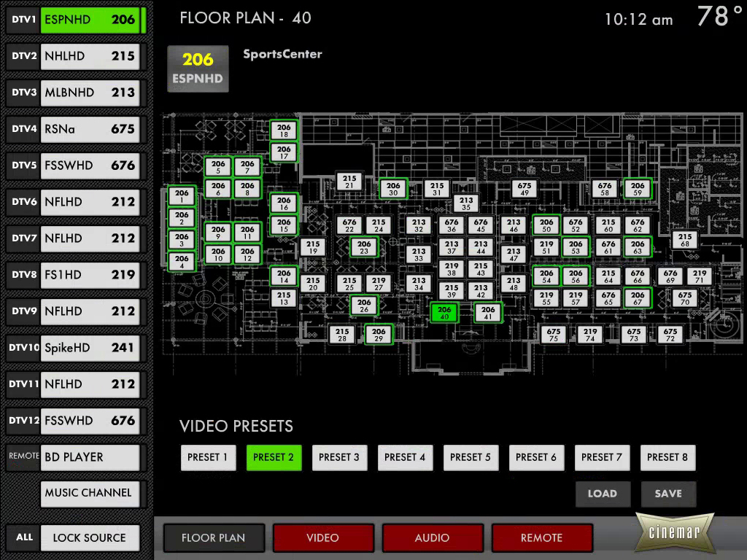The height and width of the screenshot is (560, 747).
Task: Choose video PRESET 6
Action: 536,458
